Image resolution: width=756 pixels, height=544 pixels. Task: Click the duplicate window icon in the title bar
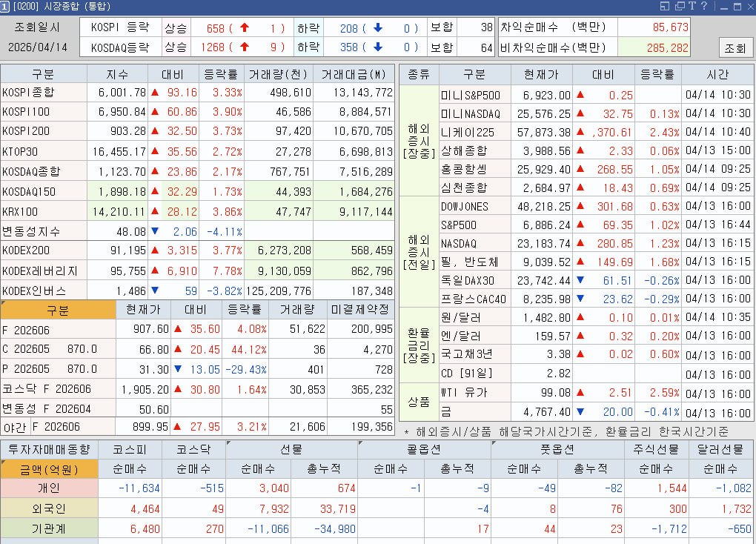[679, 6]
